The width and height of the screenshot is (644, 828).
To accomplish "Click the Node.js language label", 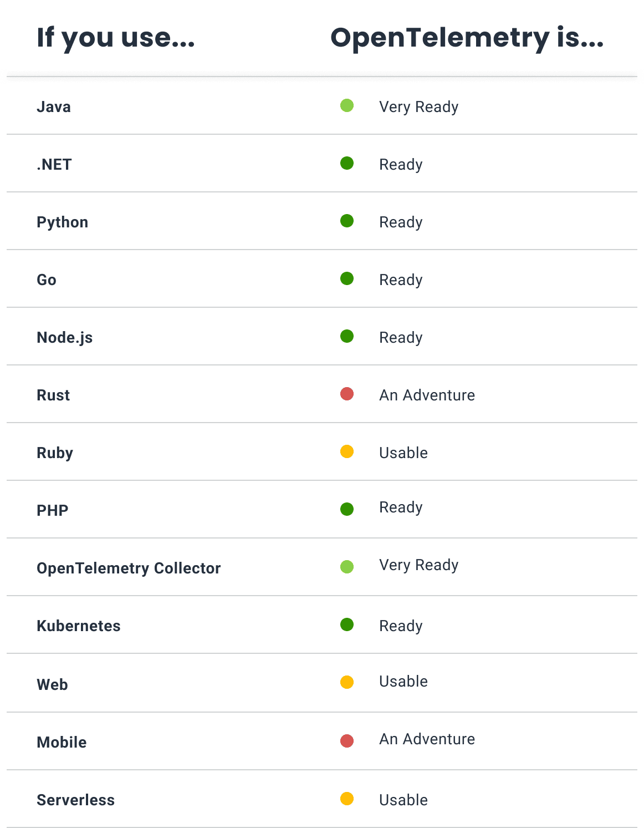I will 64,338.
